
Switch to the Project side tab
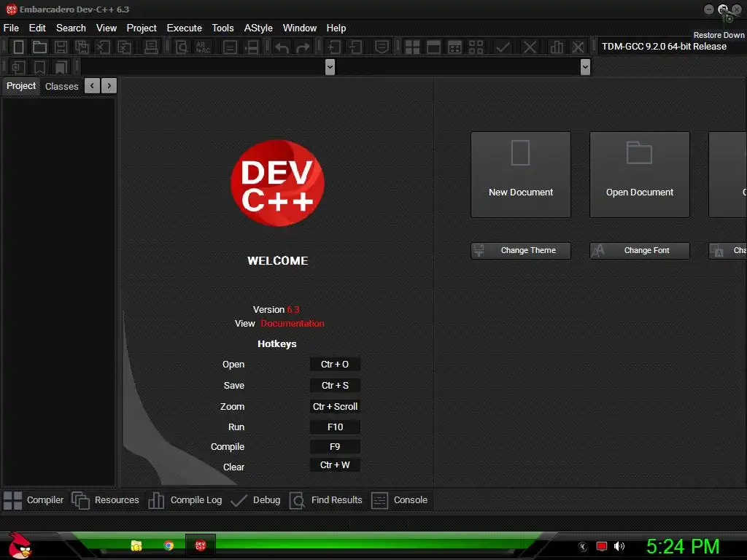(21, 86)
